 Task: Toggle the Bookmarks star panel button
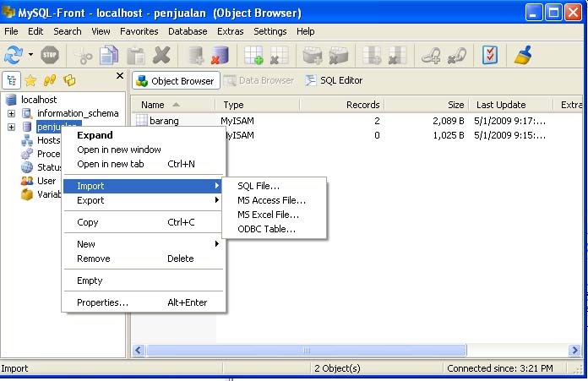pos(30,80)
